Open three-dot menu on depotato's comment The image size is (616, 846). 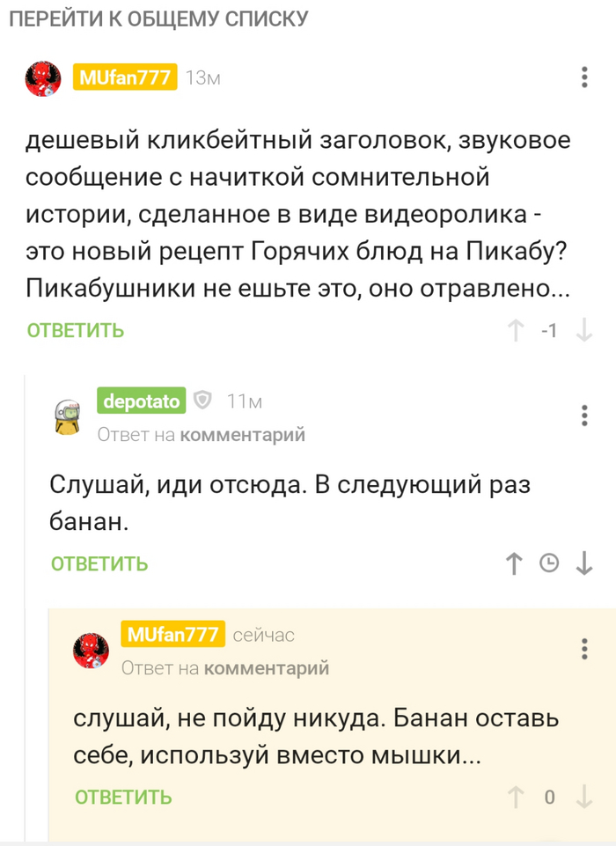coord(584,415)
